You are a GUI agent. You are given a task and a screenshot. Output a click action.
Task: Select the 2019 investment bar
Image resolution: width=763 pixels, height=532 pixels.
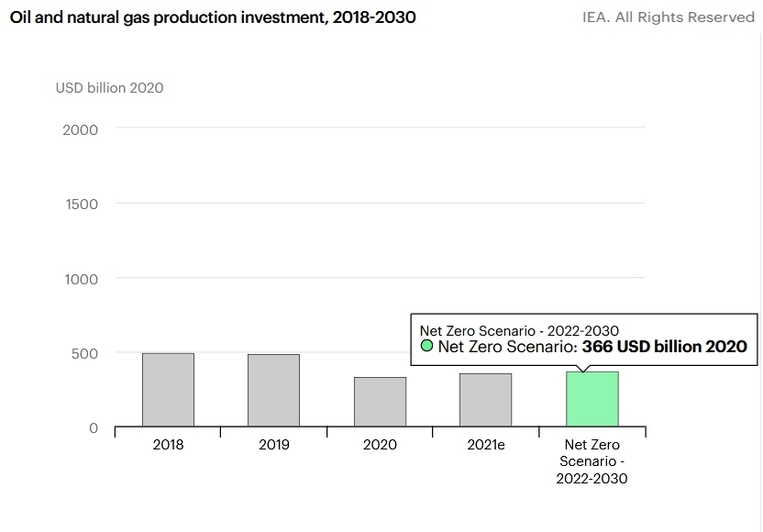click(x=273, y=390)
